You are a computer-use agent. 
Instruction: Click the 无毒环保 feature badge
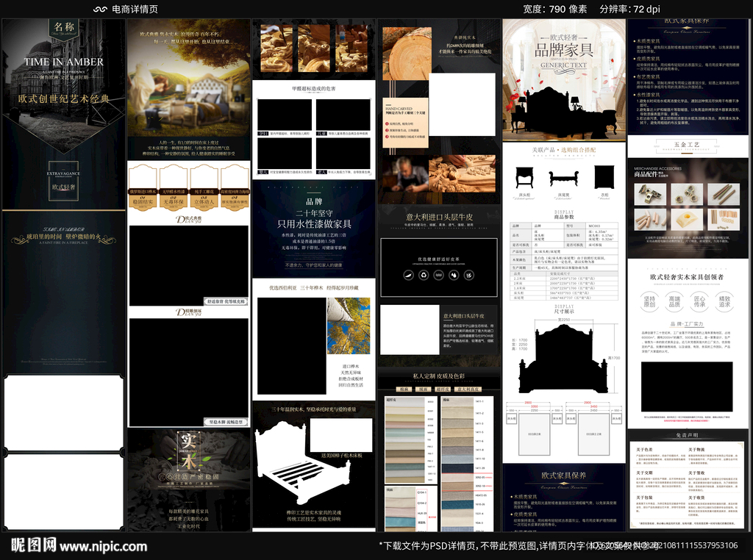[174, 186]
